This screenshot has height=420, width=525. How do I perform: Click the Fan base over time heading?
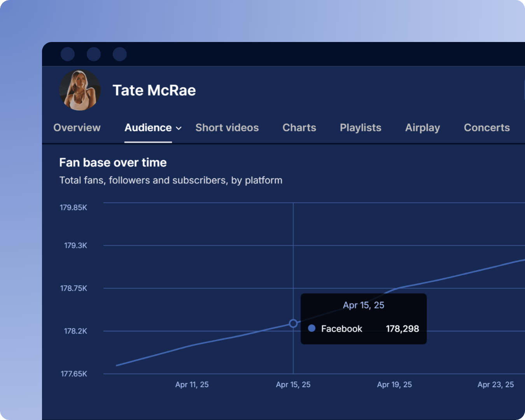point(113,163)
